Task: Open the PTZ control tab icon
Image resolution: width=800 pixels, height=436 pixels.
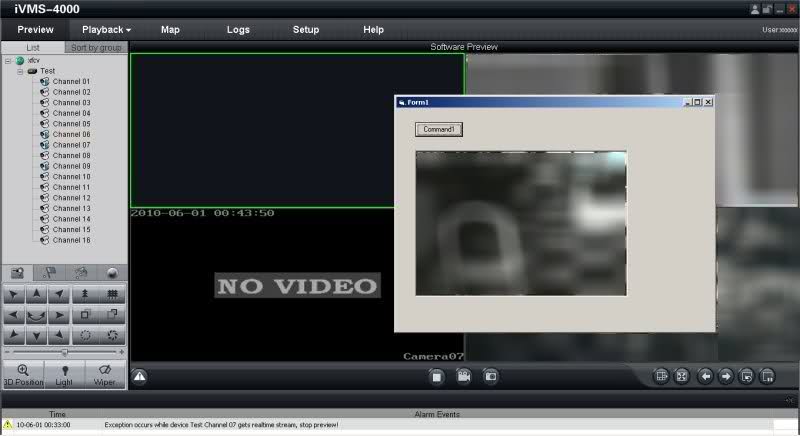Action: coord(17,273)
